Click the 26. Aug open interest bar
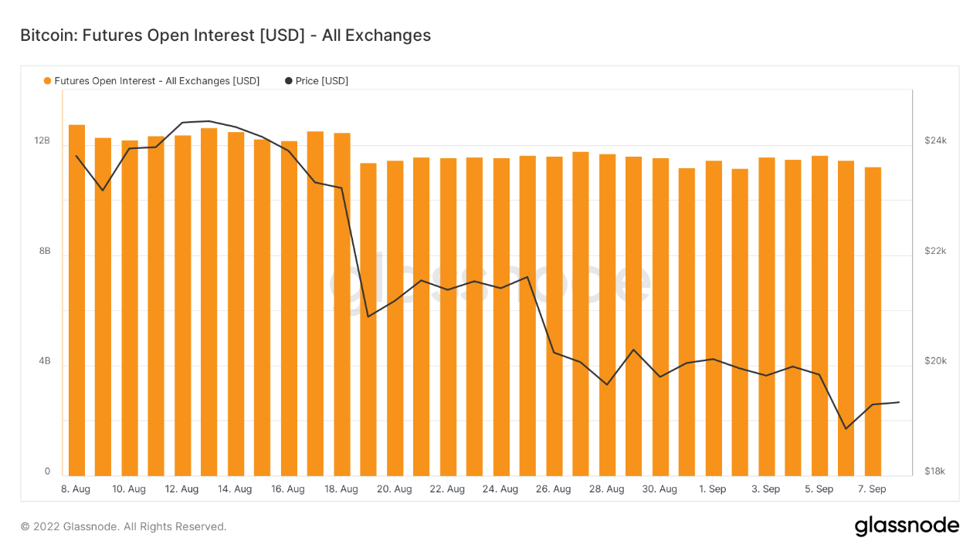This screenshot has height=551, width=980. click(x=554, y=316)
